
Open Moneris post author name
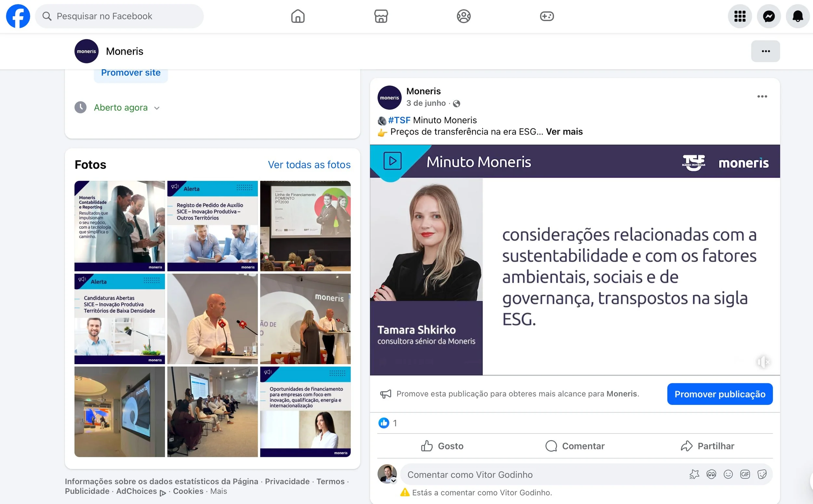[x=423, y=91]
